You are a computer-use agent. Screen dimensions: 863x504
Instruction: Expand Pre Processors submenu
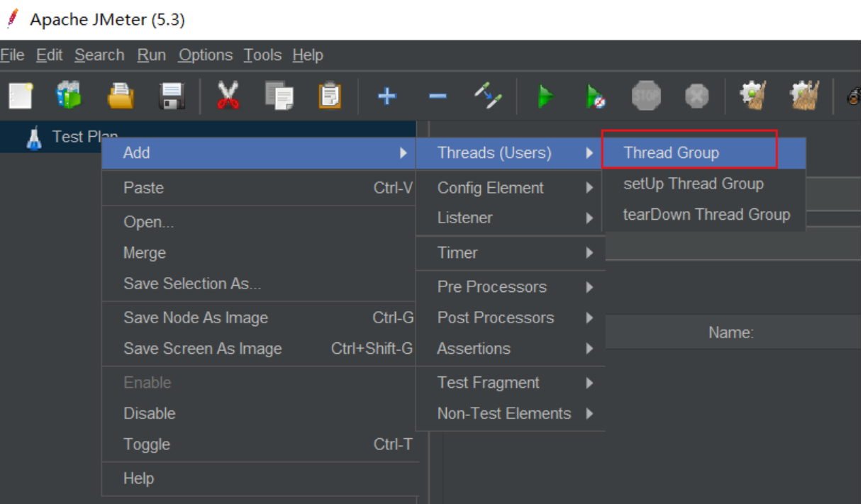point(510,287)
